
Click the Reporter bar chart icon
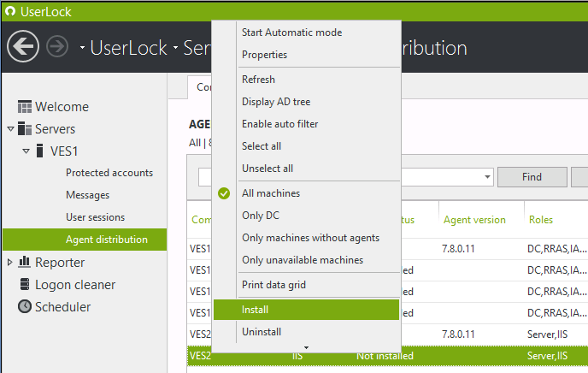click(x=25, y=262)
